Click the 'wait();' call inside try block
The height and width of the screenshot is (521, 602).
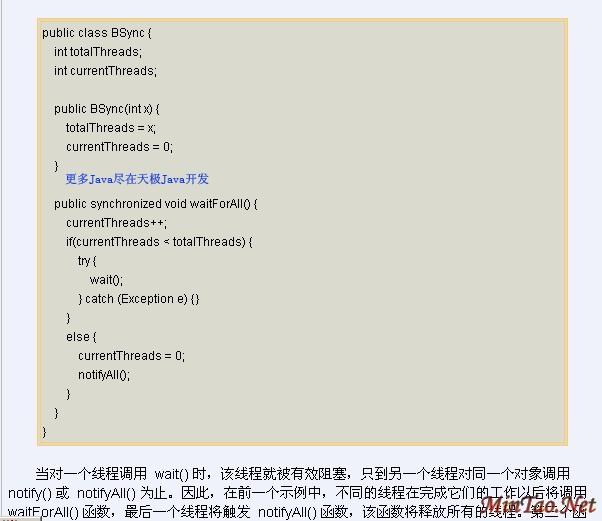pyautogui.click(x=106, y=280)
